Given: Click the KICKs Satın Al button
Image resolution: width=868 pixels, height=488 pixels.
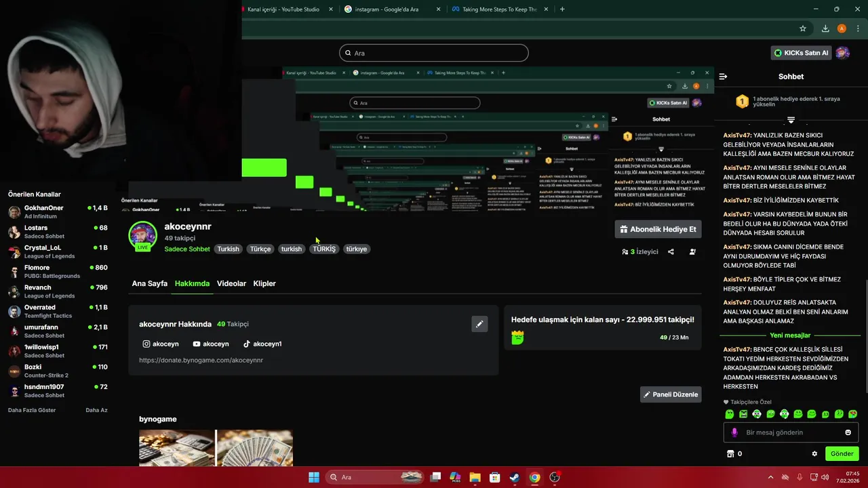Looking at the screenshot, I should tap(802, 53).
